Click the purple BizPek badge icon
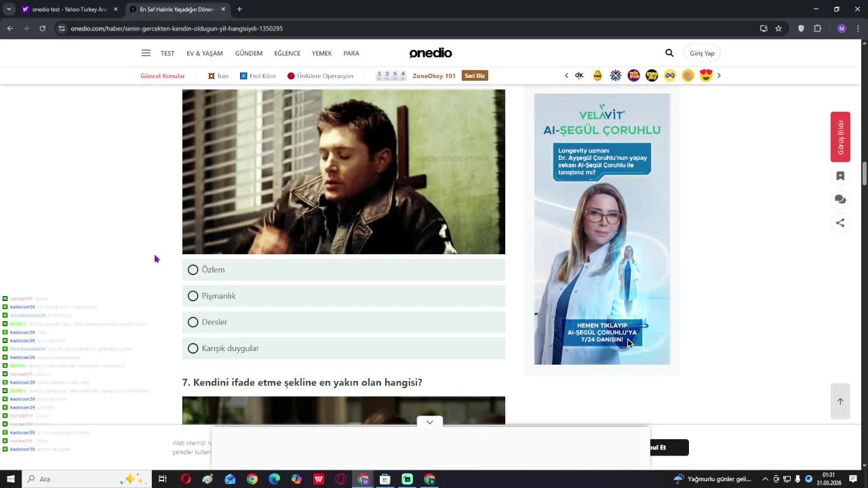Viewport: 868px width, 488px height. 633,75
